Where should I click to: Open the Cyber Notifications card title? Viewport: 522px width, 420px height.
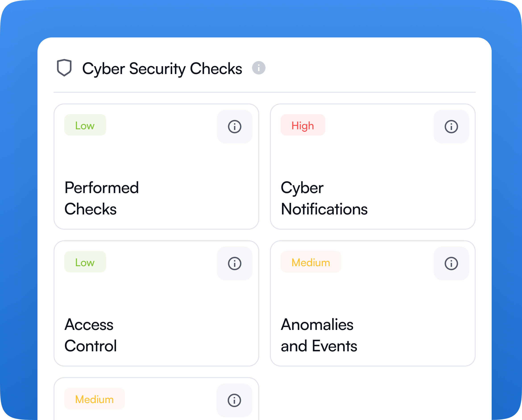(324, 198)
